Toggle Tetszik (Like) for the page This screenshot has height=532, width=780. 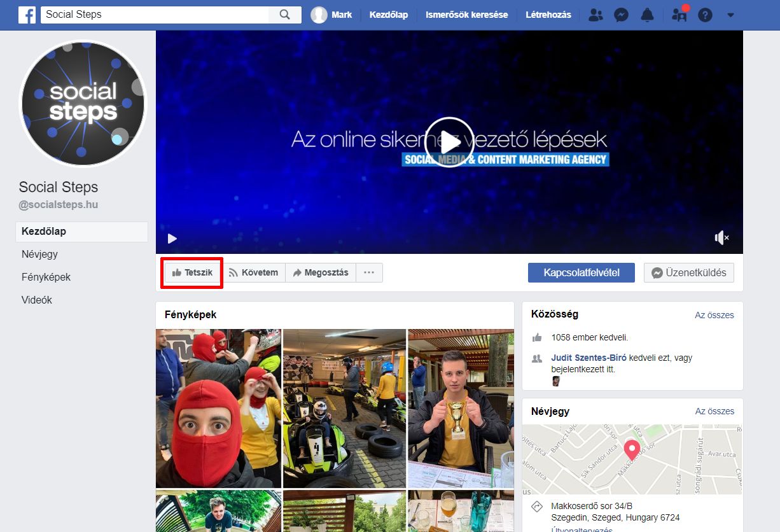(193, 272)
